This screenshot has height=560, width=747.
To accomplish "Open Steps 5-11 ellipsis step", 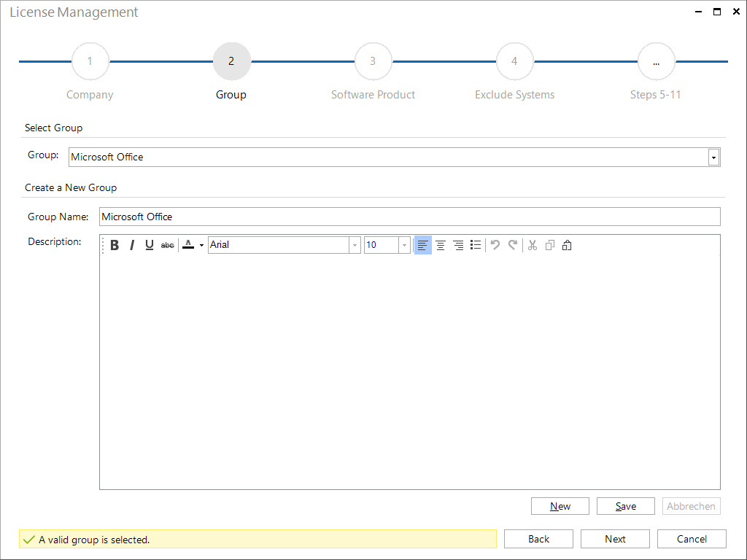I will point(656,61).
